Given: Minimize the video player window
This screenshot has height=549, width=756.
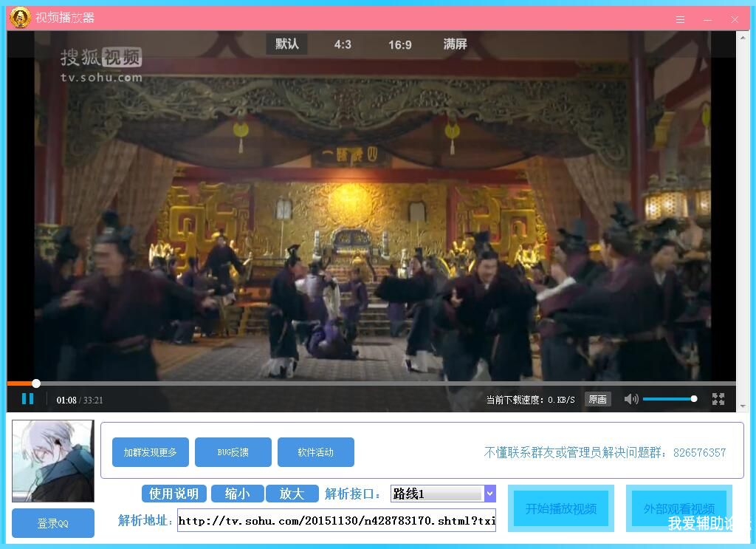Looking at the screenshot, I should 707,20.
